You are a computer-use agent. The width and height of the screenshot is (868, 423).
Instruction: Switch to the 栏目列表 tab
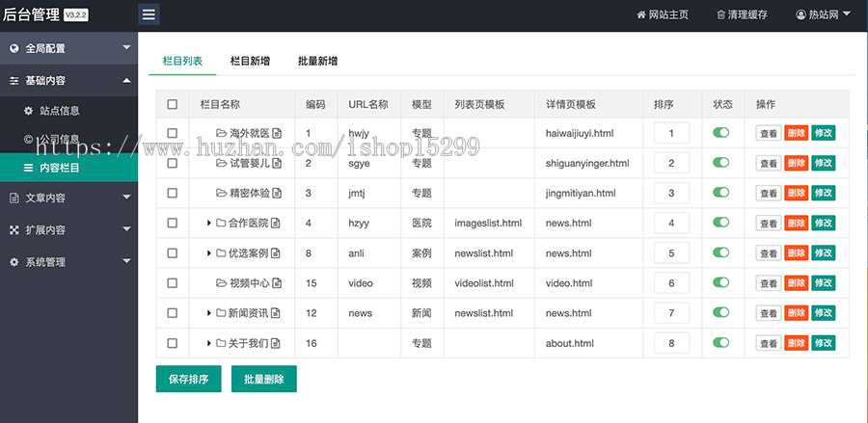point(182,61)
